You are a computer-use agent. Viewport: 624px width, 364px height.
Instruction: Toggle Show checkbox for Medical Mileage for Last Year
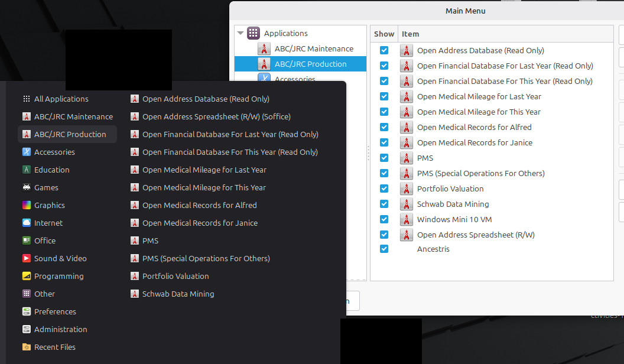pos(384,96)
